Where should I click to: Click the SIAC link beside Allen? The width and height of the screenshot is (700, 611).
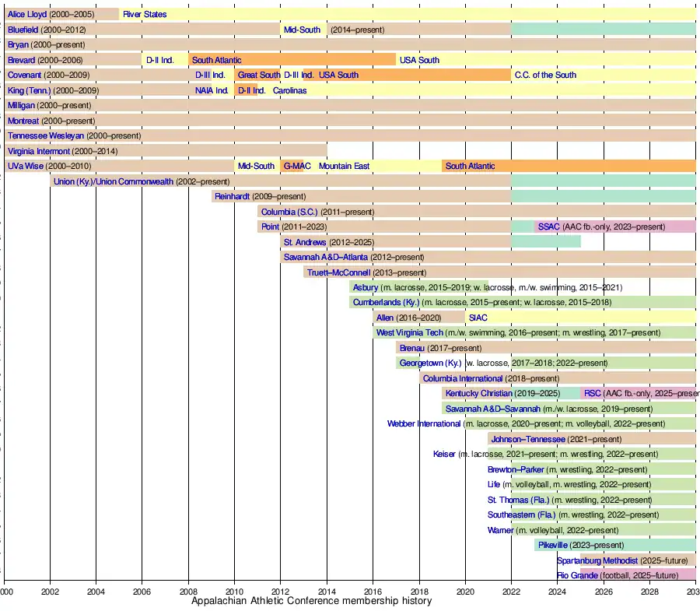(x=478, y=318)
